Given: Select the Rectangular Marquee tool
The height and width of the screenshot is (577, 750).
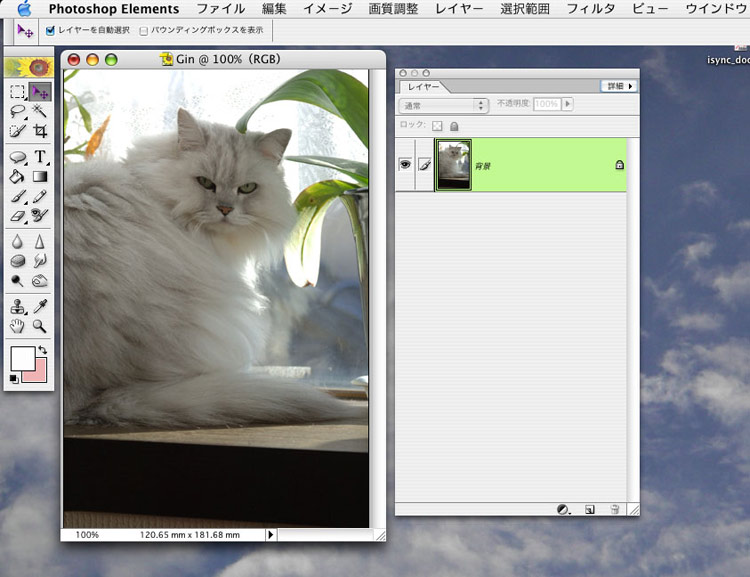Looking at the screenshot, I should coord(17,92).
